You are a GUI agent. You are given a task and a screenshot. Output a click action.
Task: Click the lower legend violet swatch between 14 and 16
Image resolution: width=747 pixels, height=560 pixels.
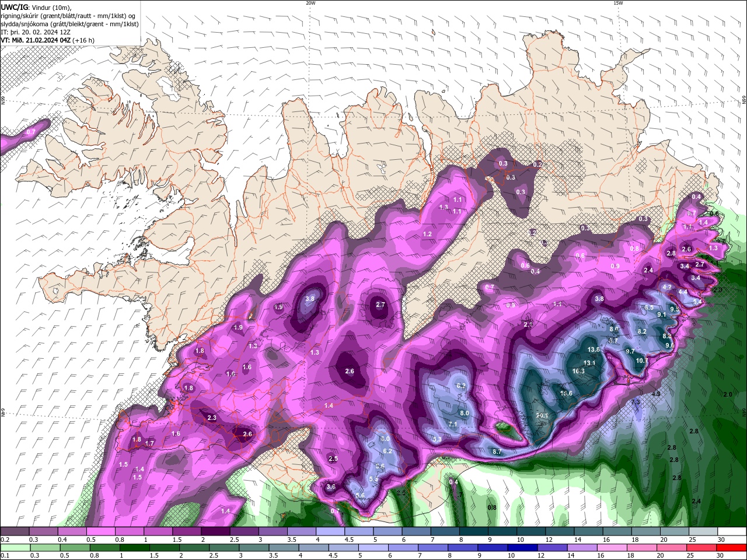pos(582,548)
